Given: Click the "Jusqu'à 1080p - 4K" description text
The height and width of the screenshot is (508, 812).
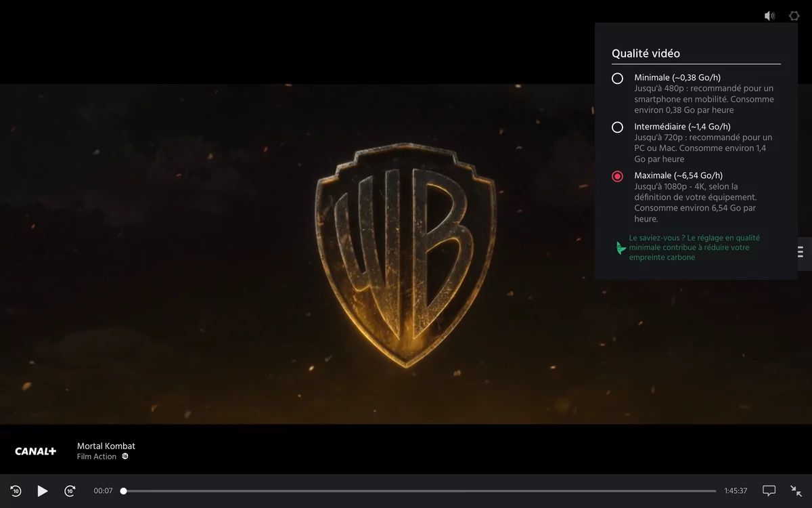Looking at the screenshot, I should point(695,203).
